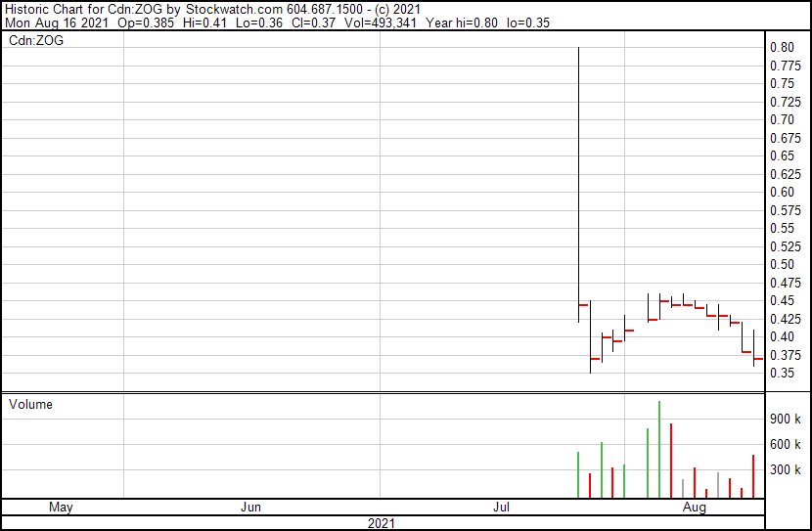Viewport: 812px width, 531px height.
Task: Click the first green volume bar in July
Action: (x=578, y=474)
